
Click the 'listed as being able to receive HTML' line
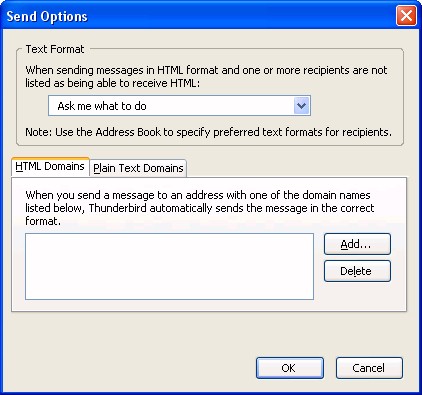click(113, 83)
